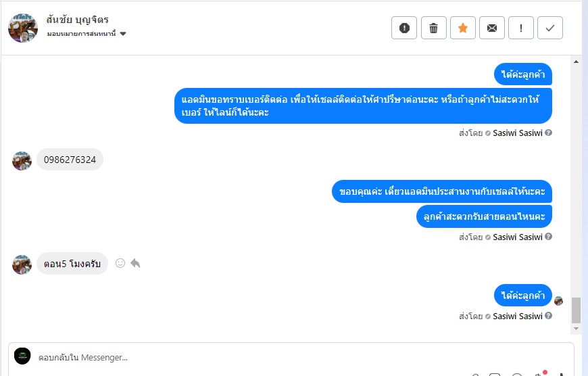This screenshot has width=588, height=376.
Task: Click the chat scrollbar thumb
Action: pyautogui.click(x=576, y=310)
